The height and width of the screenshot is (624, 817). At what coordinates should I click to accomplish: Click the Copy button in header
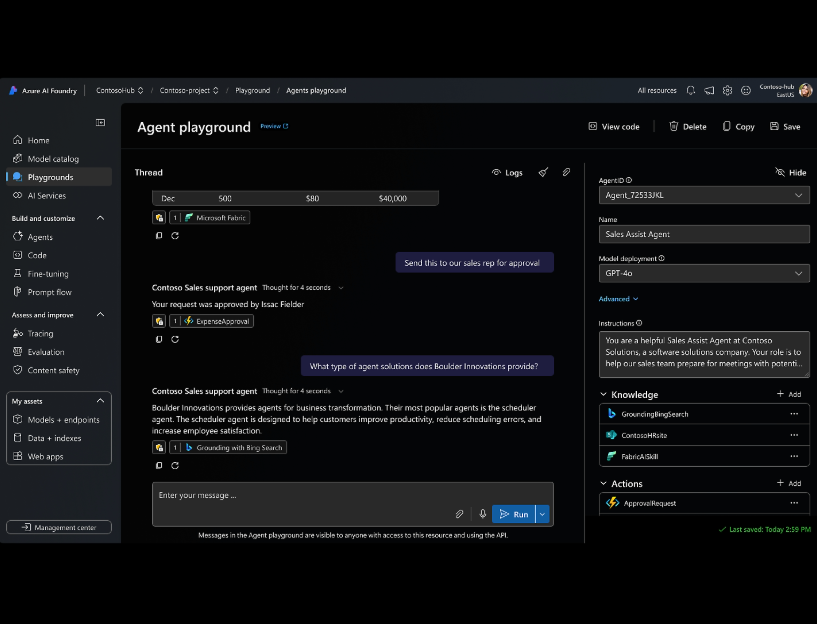pyautogui.click(x=738, y=127)
